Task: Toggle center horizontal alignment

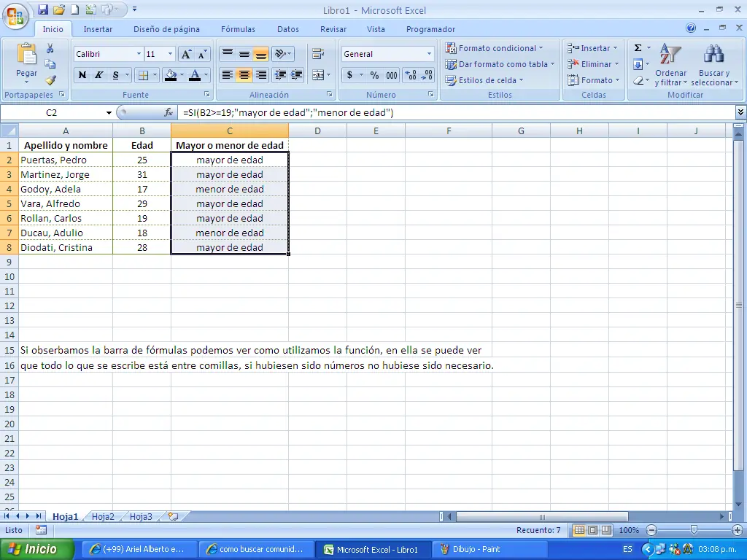Action: [x=244, y=75]
